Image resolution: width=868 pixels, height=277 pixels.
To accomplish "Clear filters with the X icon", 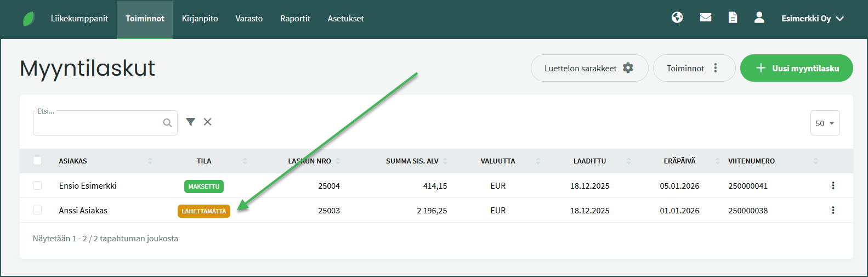I will [x=208, y=122].
